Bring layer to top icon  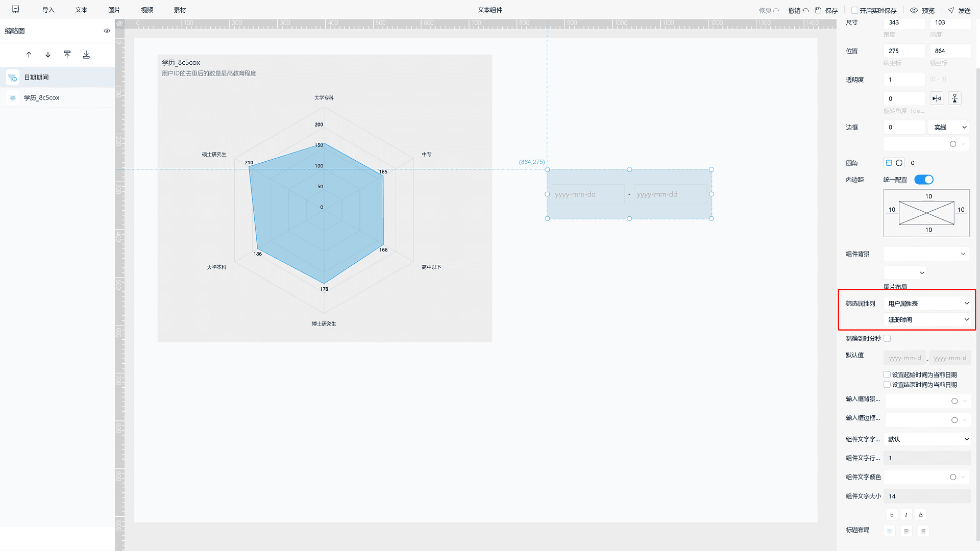click(x=67, y=55)
